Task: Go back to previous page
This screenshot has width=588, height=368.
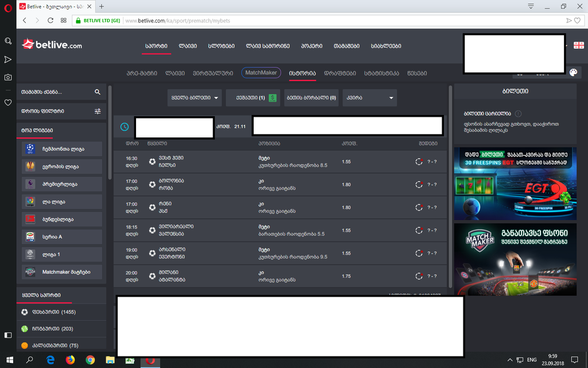Action: [25, 21]
